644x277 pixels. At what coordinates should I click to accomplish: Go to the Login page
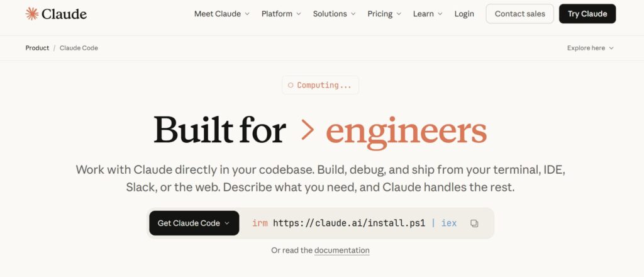pyautogui.click(x=464, y=14)
